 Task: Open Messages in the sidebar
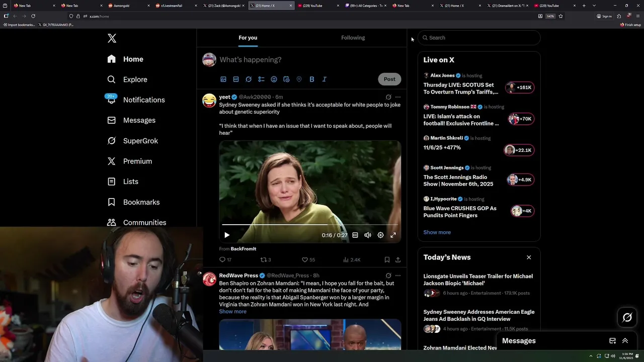[132, 120]
